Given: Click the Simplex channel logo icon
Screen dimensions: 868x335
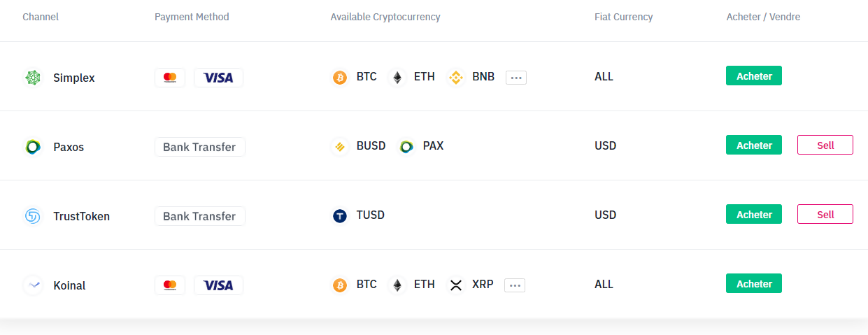Looking at the screenshot, I should [x=33, y=78].
